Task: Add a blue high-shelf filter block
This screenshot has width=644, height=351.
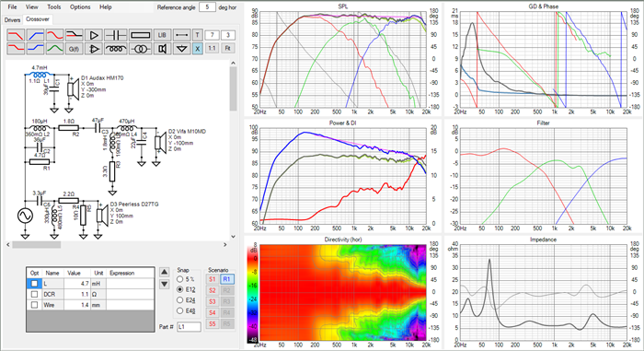Action: click(35, 49)
